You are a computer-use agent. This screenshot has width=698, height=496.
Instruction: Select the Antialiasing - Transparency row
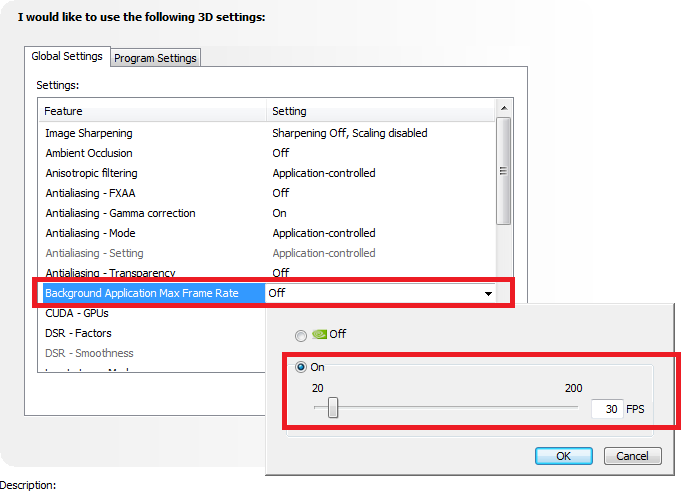[x=267, y=272]
